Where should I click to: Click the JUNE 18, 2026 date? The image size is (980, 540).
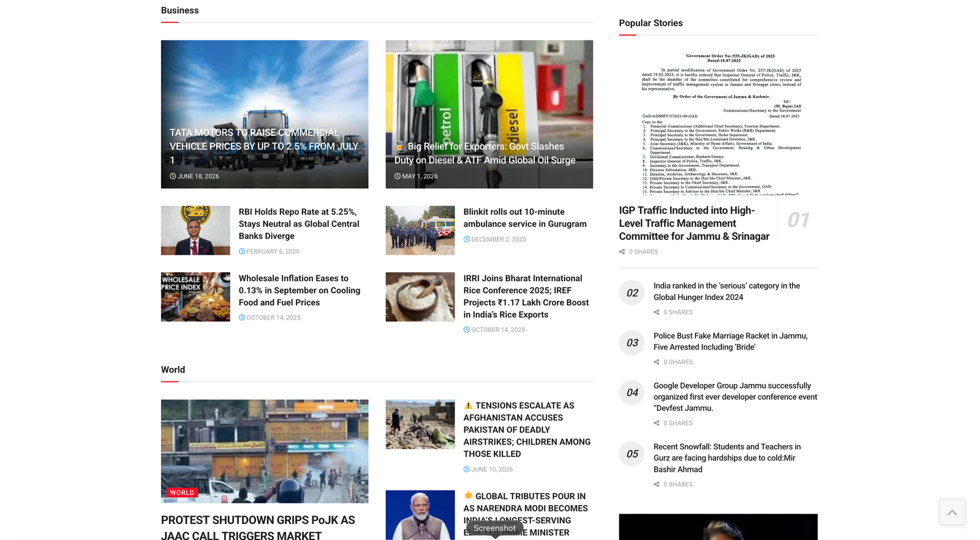pyautogui.click(x=198, y=176)
